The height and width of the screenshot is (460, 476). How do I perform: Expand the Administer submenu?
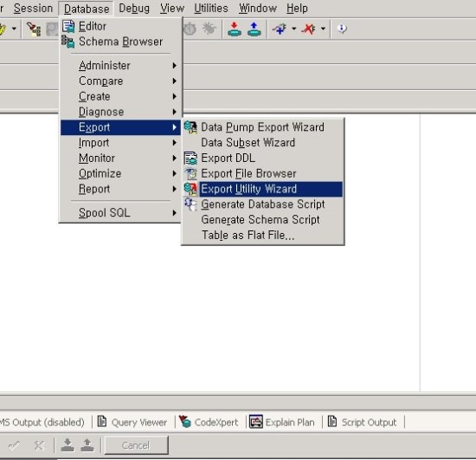pos(121,66)
